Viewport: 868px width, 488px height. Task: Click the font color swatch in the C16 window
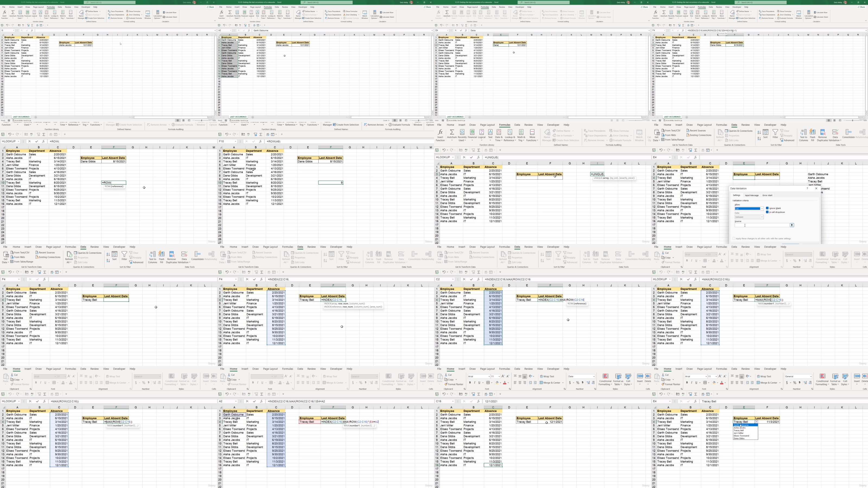[505, 383]
